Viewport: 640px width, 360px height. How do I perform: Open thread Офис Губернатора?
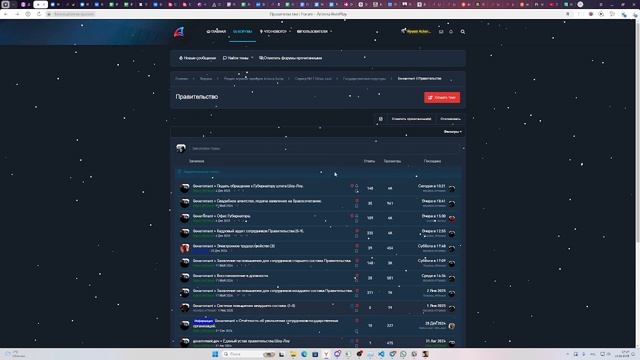[x=222, y=216]
